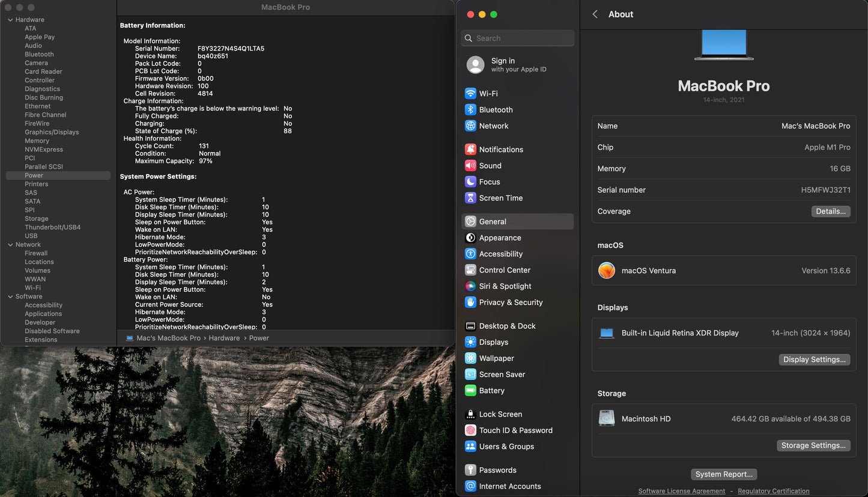Open Bluetooth settings in the sidebar

[x=470, y=110]
